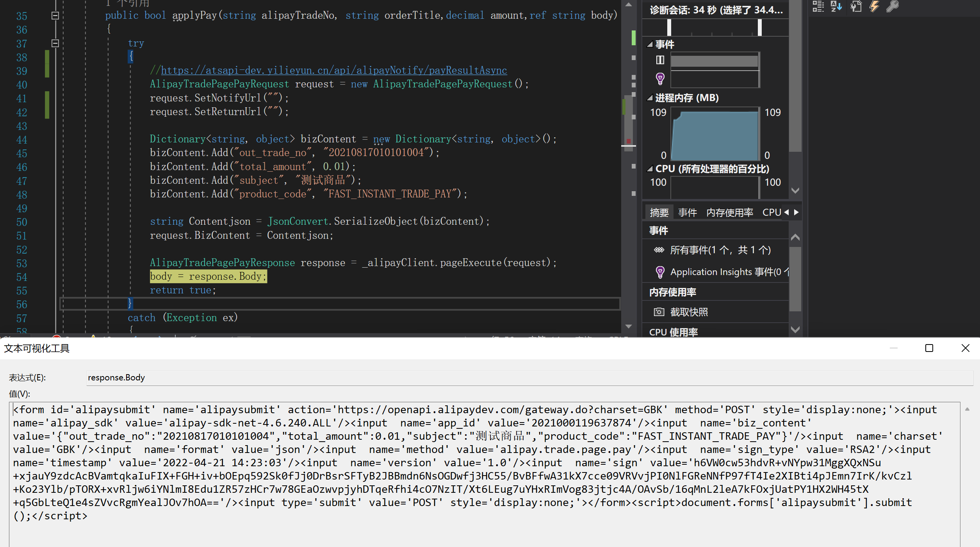Collapse the CPU (所有处理器的百分比) section
980x547 pixels.
point(650,169)
